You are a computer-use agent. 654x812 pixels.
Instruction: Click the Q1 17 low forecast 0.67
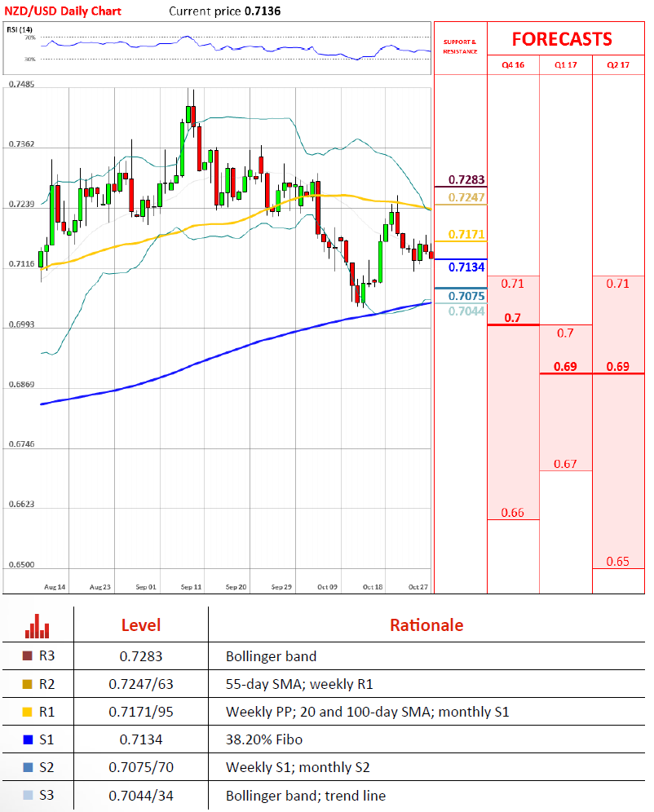coord(565,464)
